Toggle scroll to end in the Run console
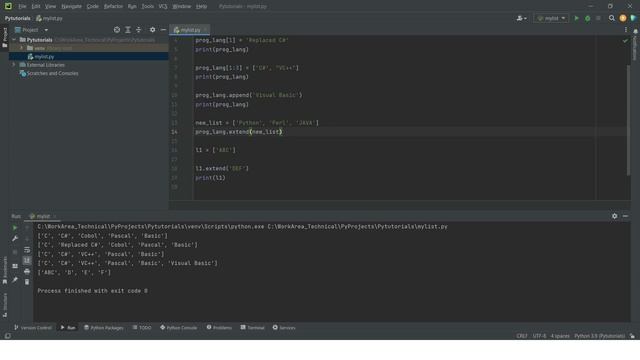Viewport: 640px width, 360px height. pyautogui.click(x=27, y=260)
